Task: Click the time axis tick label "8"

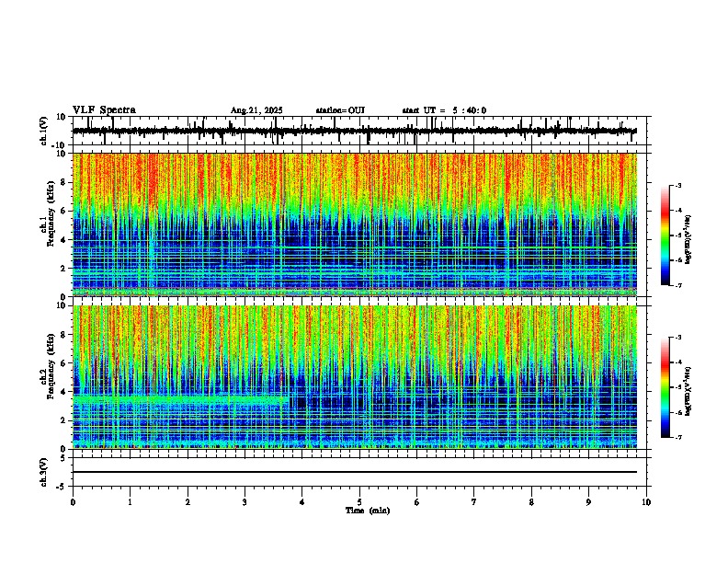Action: click(531, 502)
